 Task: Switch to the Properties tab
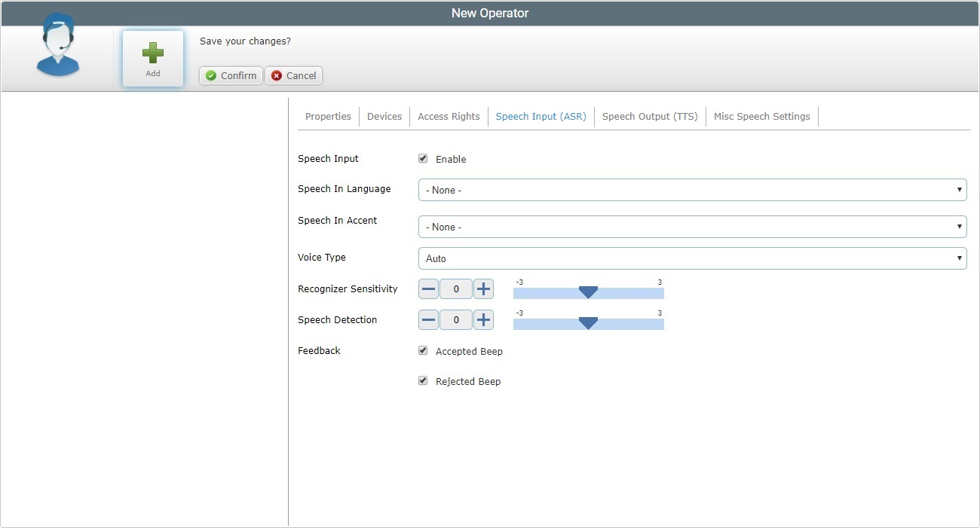(x=328, y=117)
